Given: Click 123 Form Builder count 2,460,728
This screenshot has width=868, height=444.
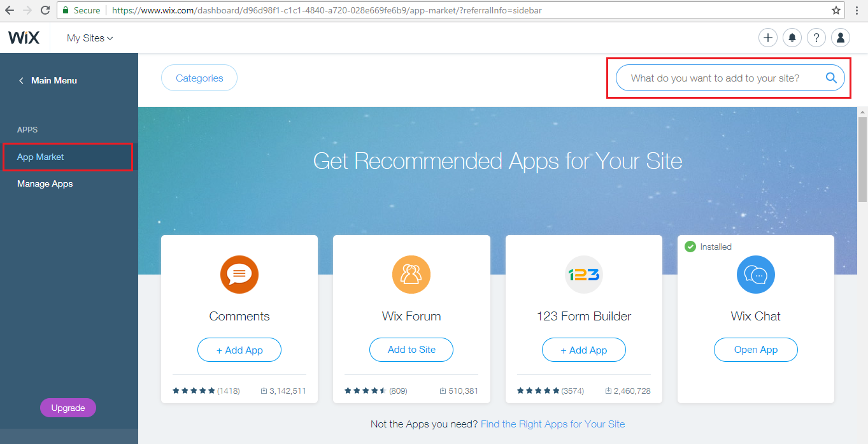Looking at the screenshot, I should tap(628, 390).
